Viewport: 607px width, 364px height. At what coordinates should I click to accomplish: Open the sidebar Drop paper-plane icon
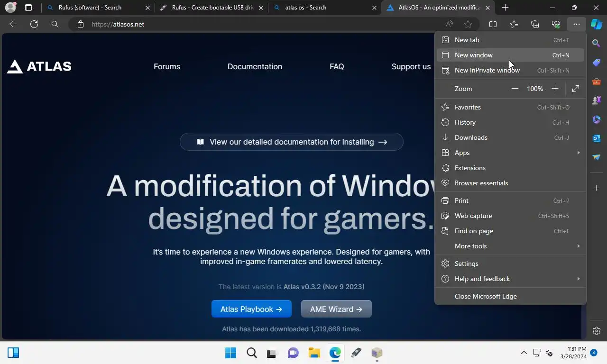pyautogui.click(x=597, y=157)
